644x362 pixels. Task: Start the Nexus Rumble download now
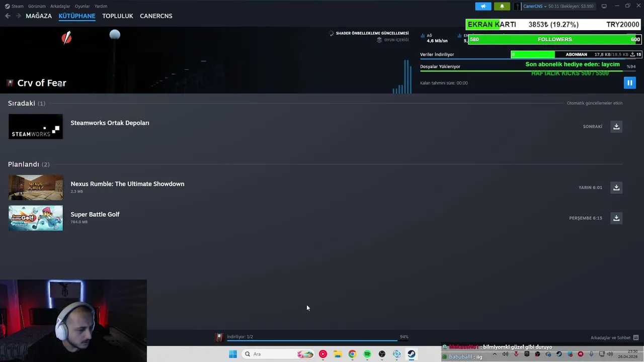[616, 188]
